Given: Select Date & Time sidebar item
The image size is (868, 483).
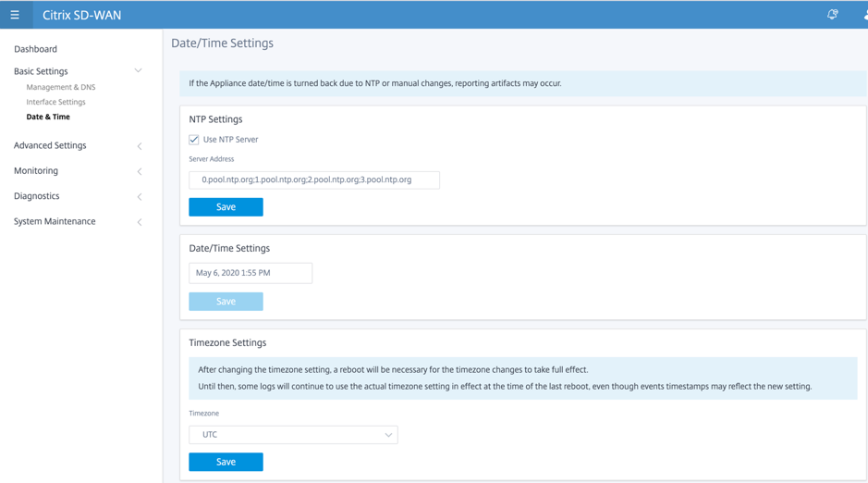Looking at the screenshot, I should pyautogui.click(x=48, y=117).
